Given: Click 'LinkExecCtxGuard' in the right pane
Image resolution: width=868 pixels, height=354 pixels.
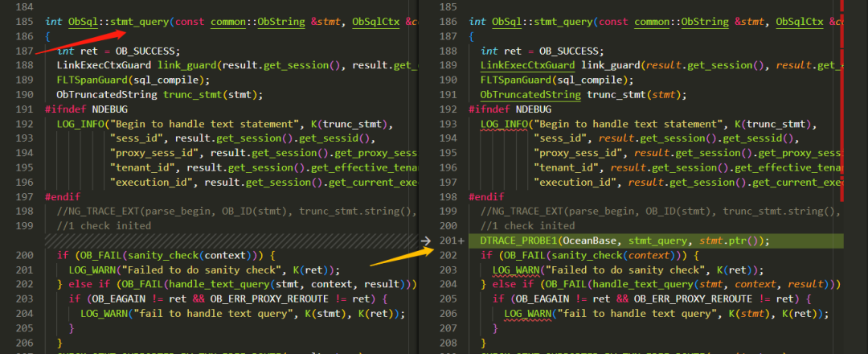Looking at the screenshot, I should tap(527, 66).
